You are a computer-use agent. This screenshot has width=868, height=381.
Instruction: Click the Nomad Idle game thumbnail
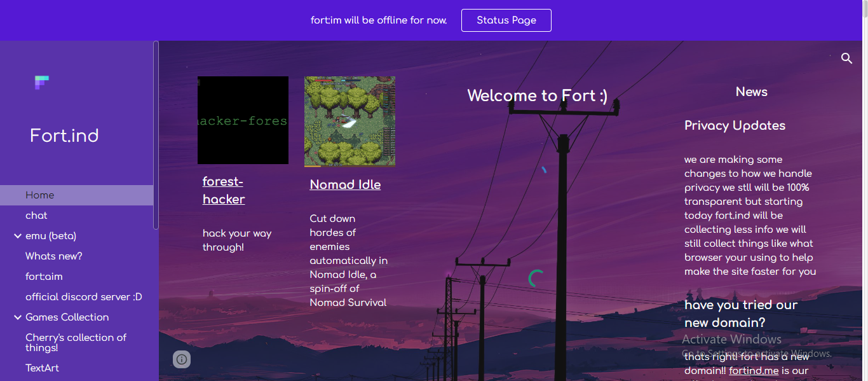(x=349, y=121)
